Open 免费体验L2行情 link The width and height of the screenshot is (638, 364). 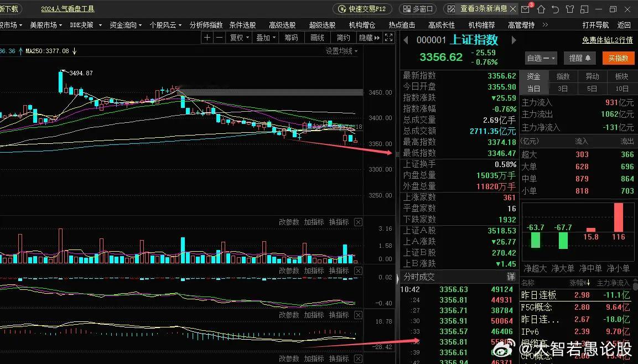(x=607, y=40)
